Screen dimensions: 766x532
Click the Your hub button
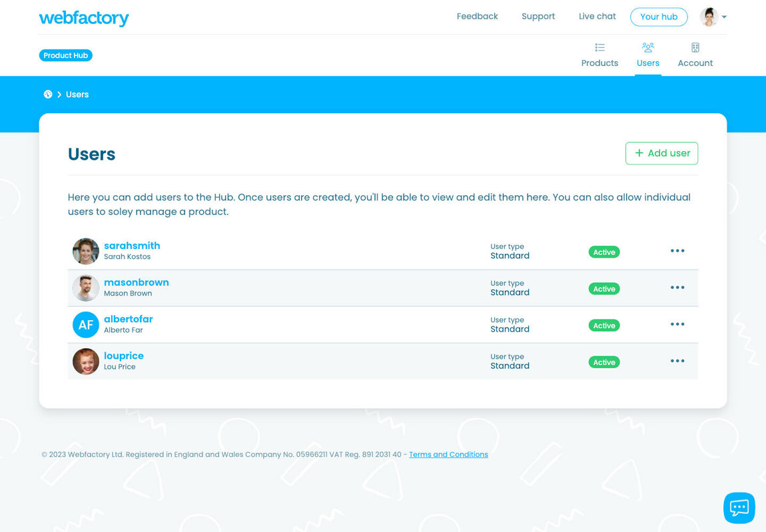[x=659, y=17]
